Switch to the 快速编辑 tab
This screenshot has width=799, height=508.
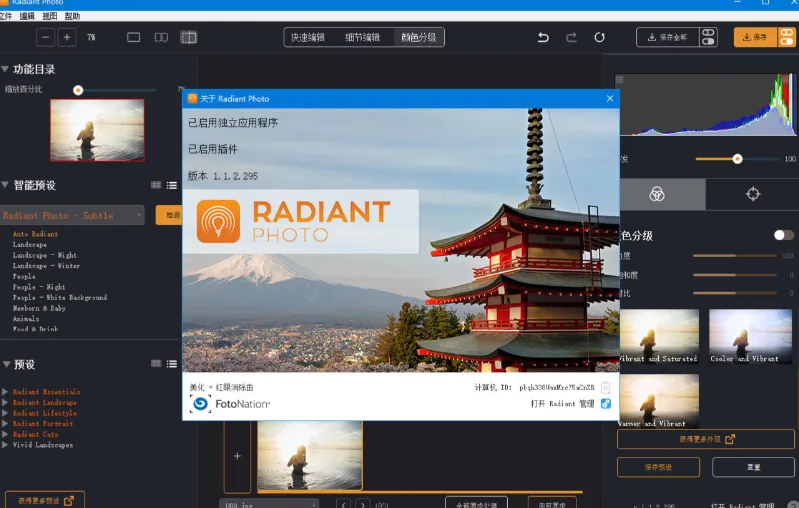[x=308, y=37]
